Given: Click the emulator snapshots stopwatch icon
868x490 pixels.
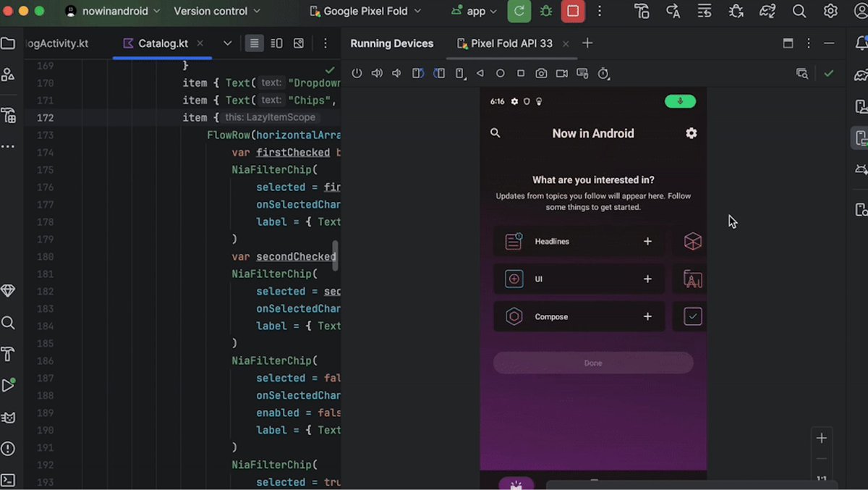Looking at the screenshot, I should [603, 73].
